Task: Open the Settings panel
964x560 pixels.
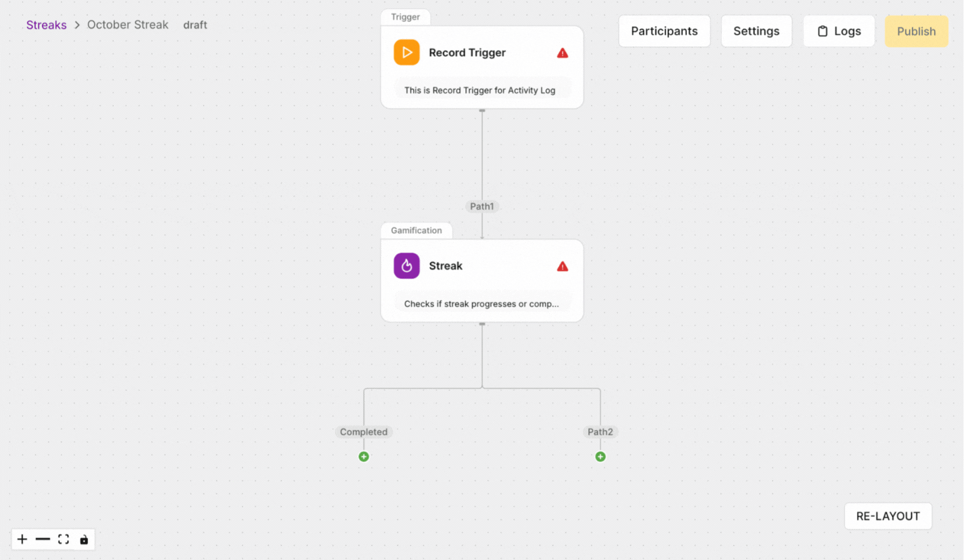Action: pos(756,31)
